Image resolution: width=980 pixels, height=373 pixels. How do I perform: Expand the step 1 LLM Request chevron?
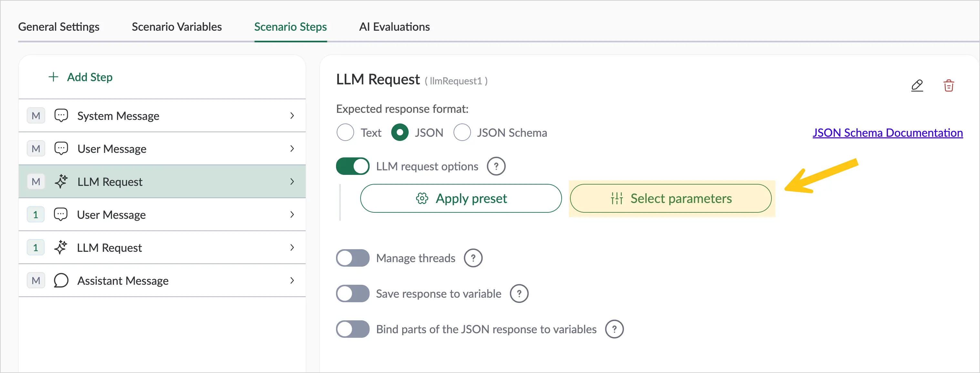[292, 247]
